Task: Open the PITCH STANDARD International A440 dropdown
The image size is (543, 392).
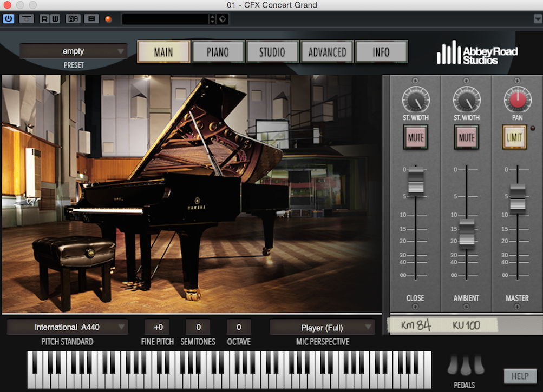Action: (x=67, y=327)
